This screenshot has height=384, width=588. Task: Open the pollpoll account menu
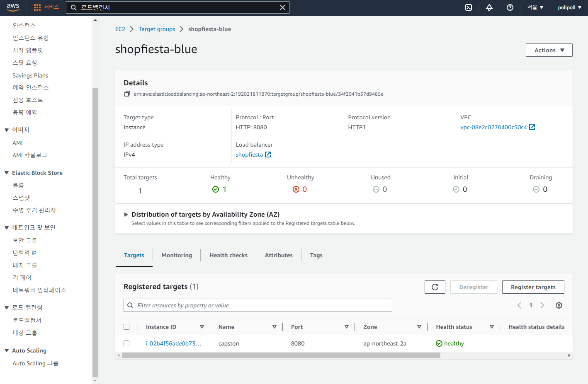coord(570,7)
